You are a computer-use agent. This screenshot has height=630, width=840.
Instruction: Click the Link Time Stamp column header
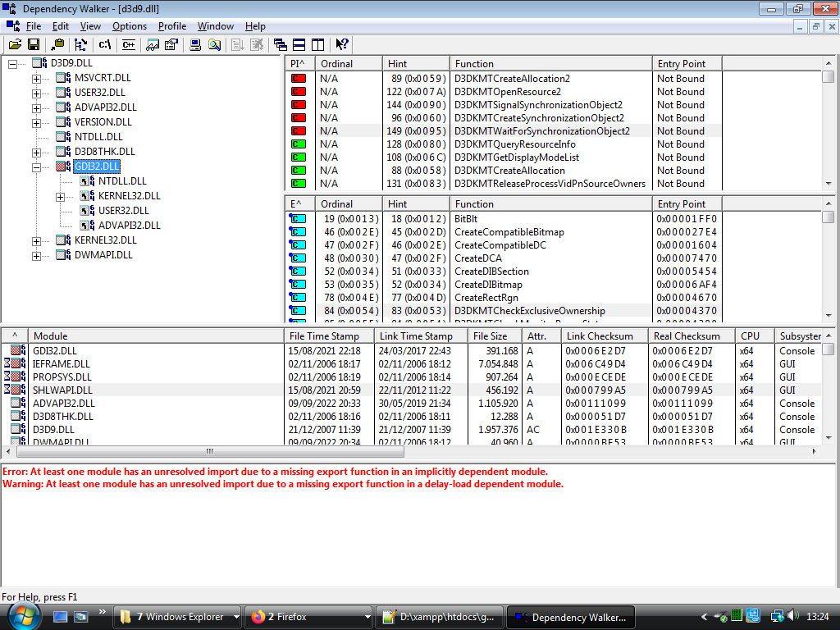[x=416, y=336]
